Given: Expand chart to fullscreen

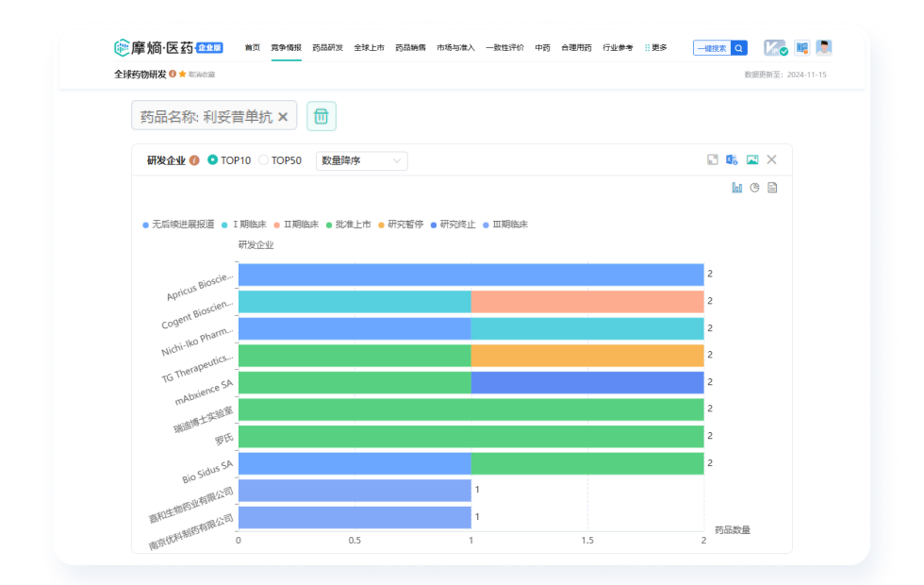Looking at the screenshot, I should point(713,159).
